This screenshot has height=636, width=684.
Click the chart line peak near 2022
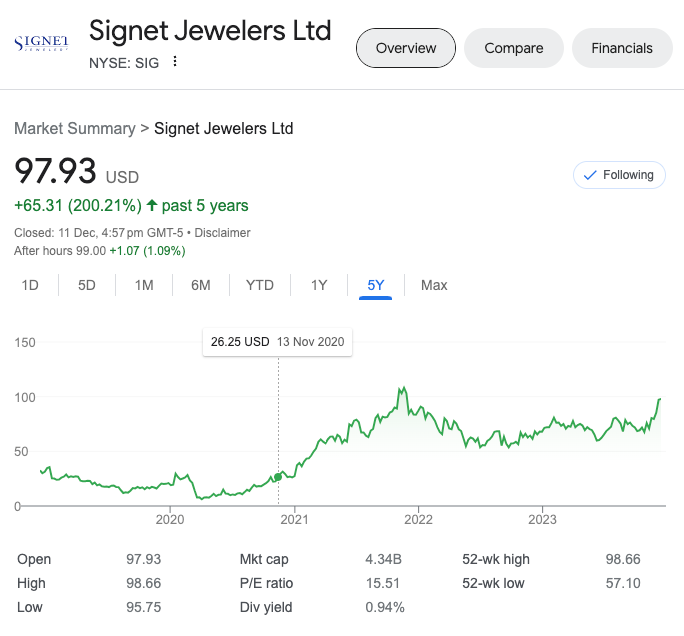pyautogui.click(x=402, y=388)
